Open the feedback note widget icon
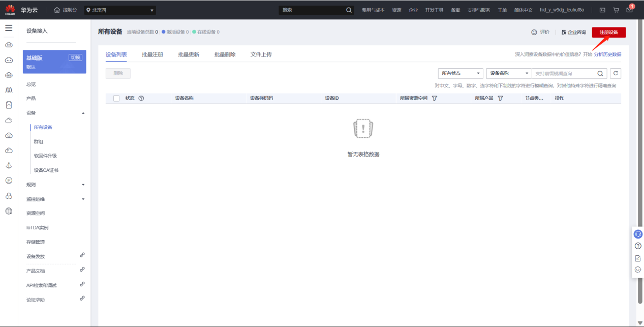The height and width of the screenshot is (327, 644). pos(638,258)
